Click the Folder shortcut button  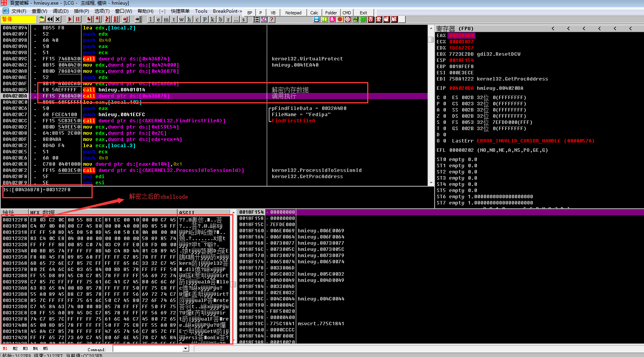331,13
